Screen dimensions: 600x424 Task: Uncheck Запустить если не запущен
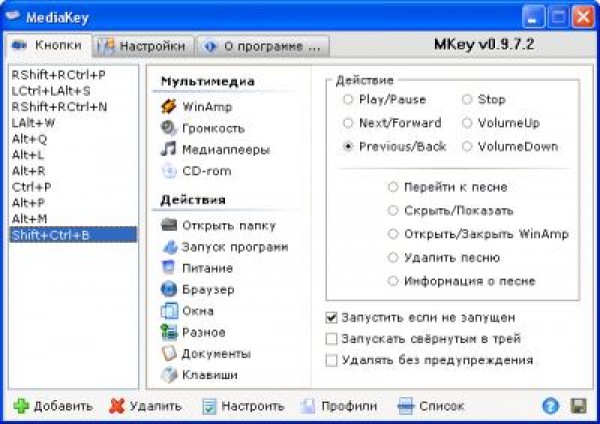tap(331, 318)
